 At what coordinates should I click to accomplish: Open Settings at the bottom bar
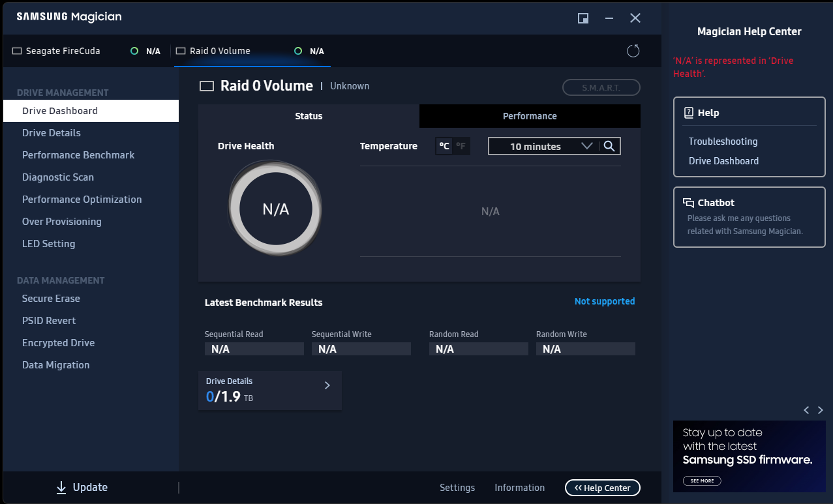tap(457, 488)
